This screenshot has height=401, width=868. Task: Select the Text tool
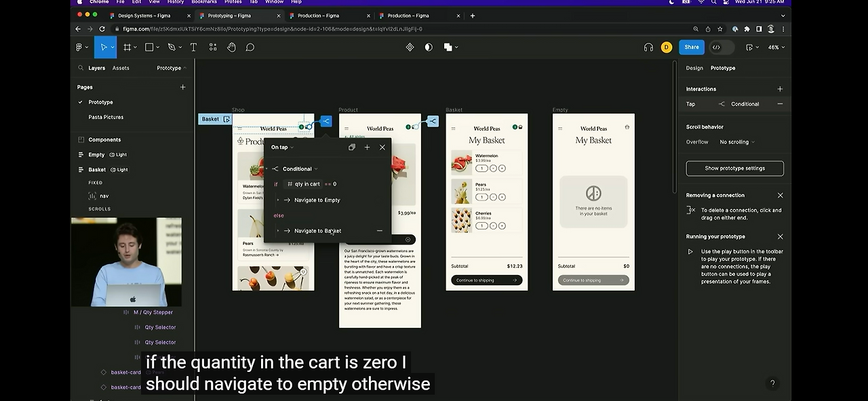pyautogui.click(x=193, y=47)
